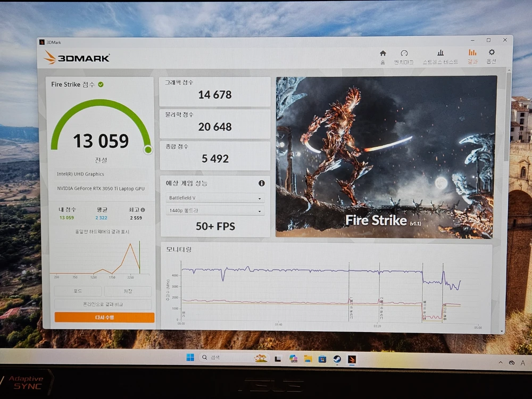532x399 pixels.
Task: Open the Windows Start menu
Action: [x=190, y=358]
